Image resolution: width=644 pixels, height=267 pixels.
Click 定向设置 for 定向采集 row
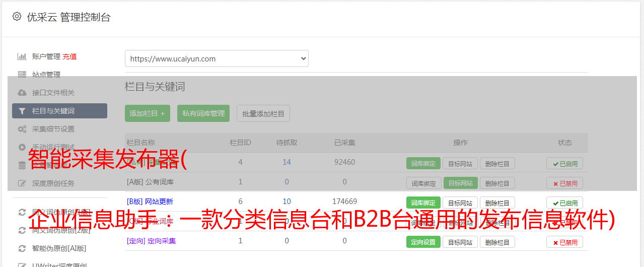click(423, 242)
